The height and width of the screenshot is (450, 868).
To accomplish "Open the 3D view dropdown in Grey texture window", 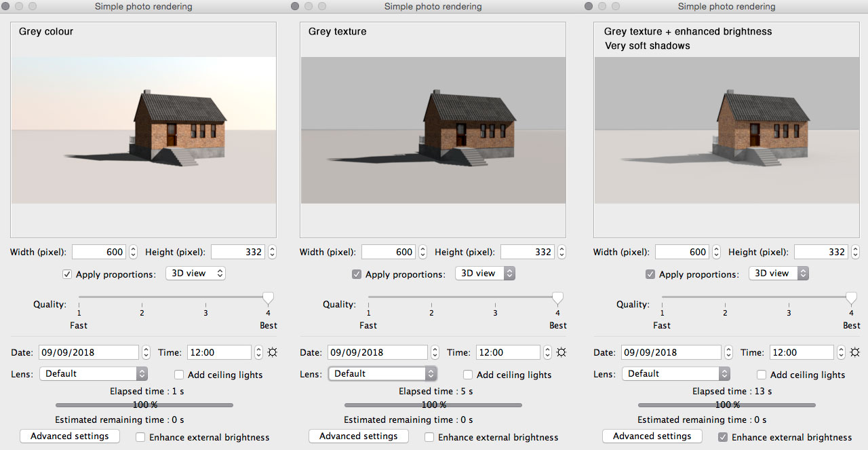I will tap(485, 274).
